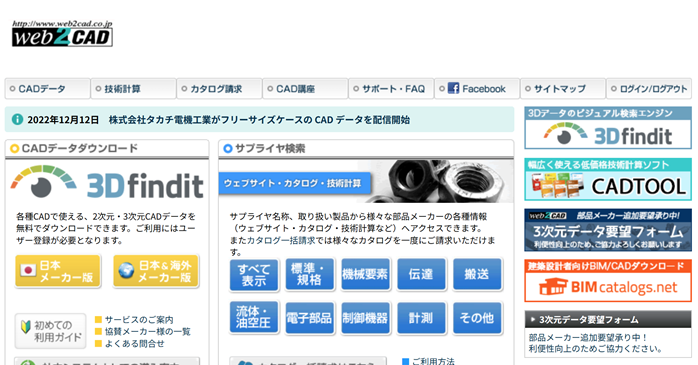Screen dimensions: 698x365
Task: Click the 日本メーカー版 button
Action: (x=58, y=271)
